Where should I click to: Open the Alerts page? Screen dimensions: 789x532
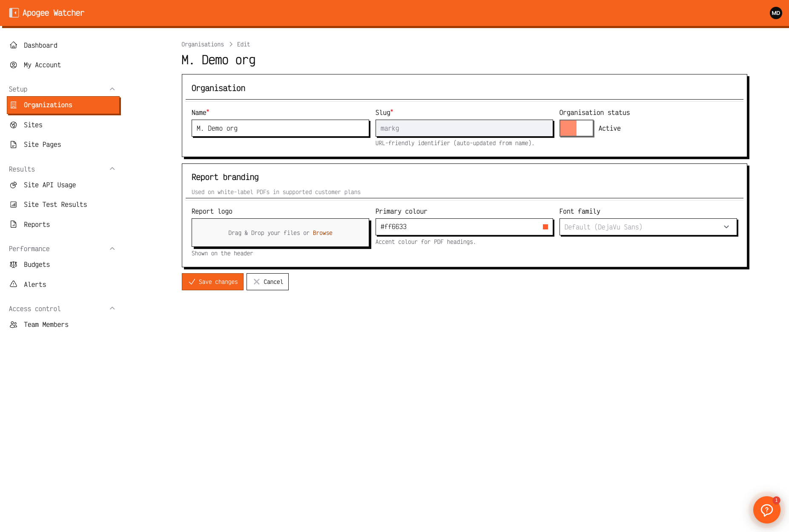click(x=63, y=284)
